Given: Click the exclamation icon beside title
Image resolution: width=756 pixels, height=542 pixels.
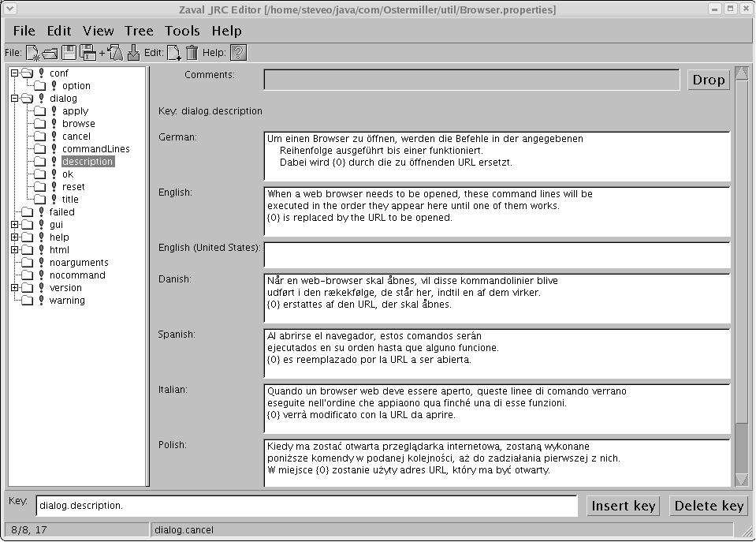Looking at the screenshot, I should click(x=54, y=200).
